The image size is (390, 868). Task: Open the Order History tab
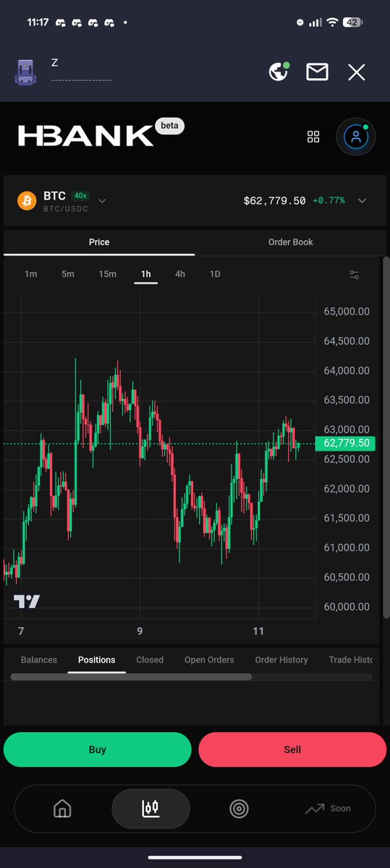click(281, 660)
